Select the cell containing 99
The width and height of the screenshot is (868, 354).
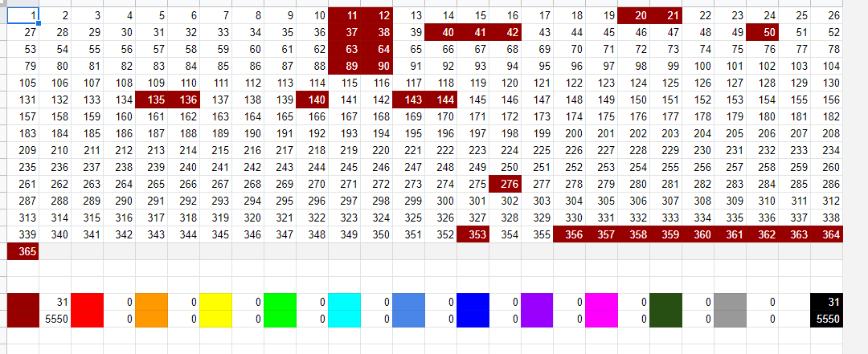coord(665,67)
